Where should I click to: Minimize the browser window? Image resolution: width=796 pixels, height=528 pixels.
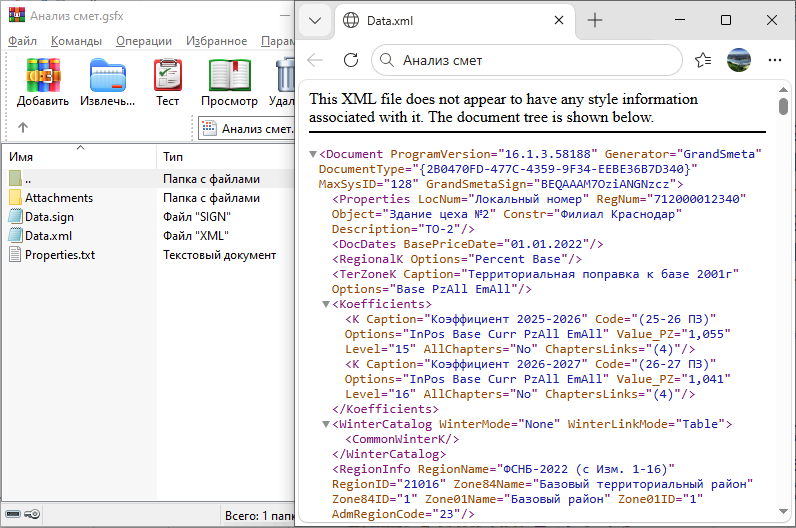pos(680,20)
